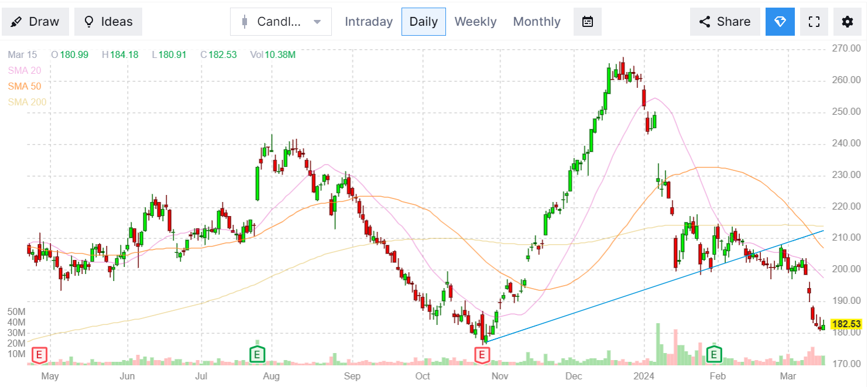Open the calendar date range icon
This screenshot has width=868, height=387.
588,22
